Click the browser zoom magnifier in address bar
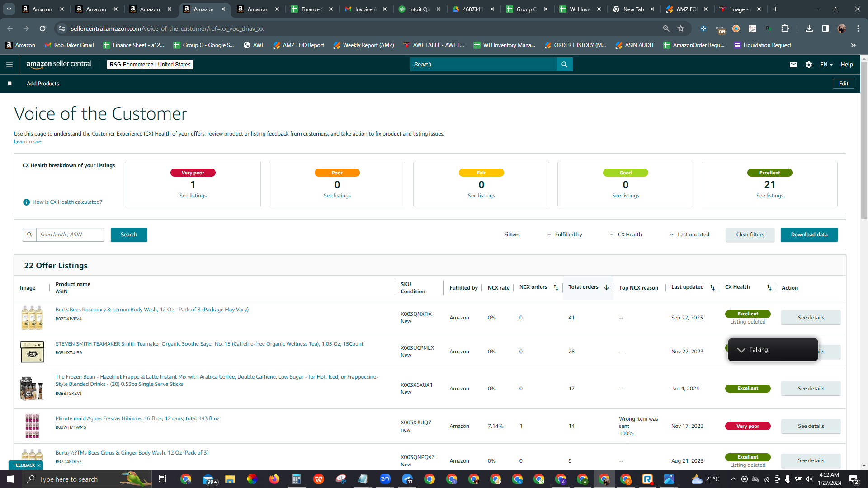Screen dimensions: 868x488 point(666,28)
